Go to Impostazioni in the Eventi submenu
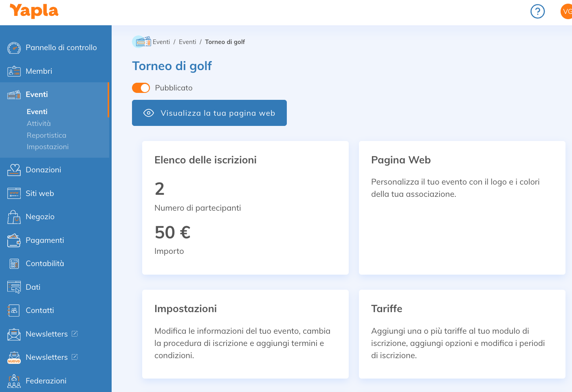Image resolution: width=572 pixels, height=392 pixels. coord(48,147)
